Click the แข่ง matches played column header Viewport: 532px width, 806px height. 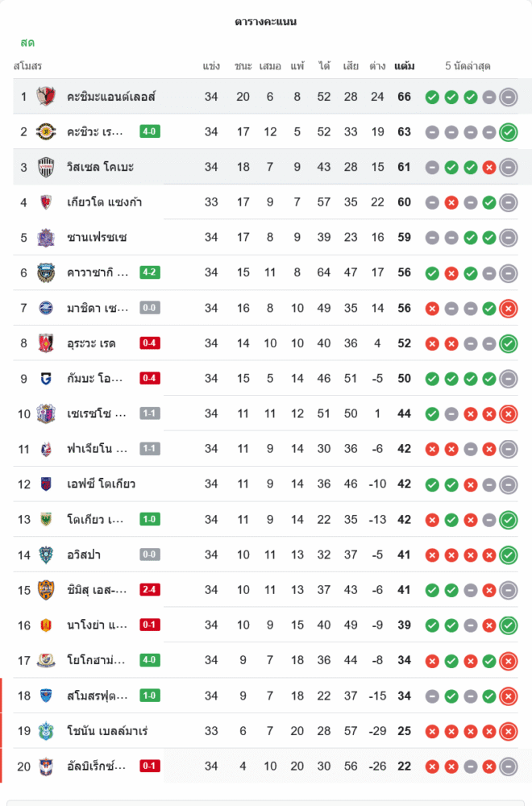click(x=211, y=66)
